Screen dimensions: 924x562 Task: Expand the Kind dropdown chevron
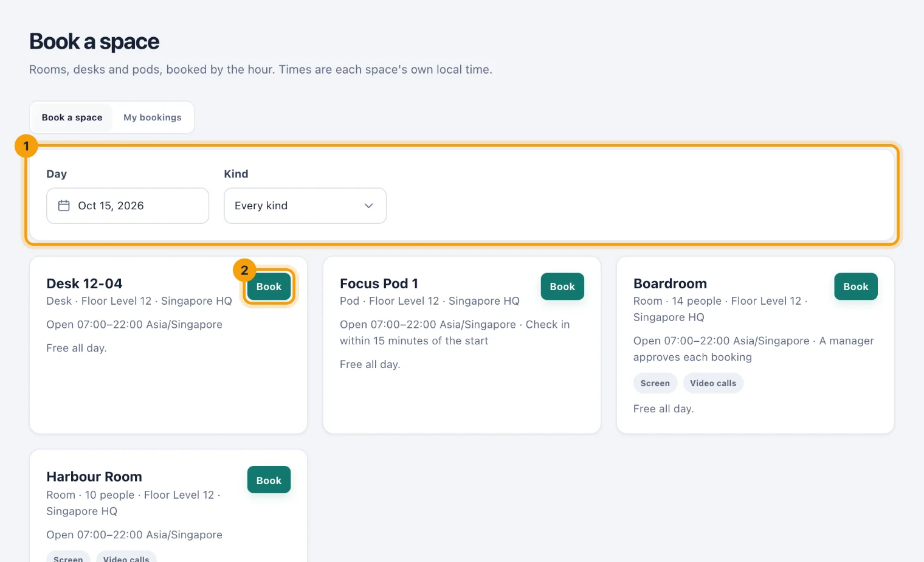click(x=368, y=206)
